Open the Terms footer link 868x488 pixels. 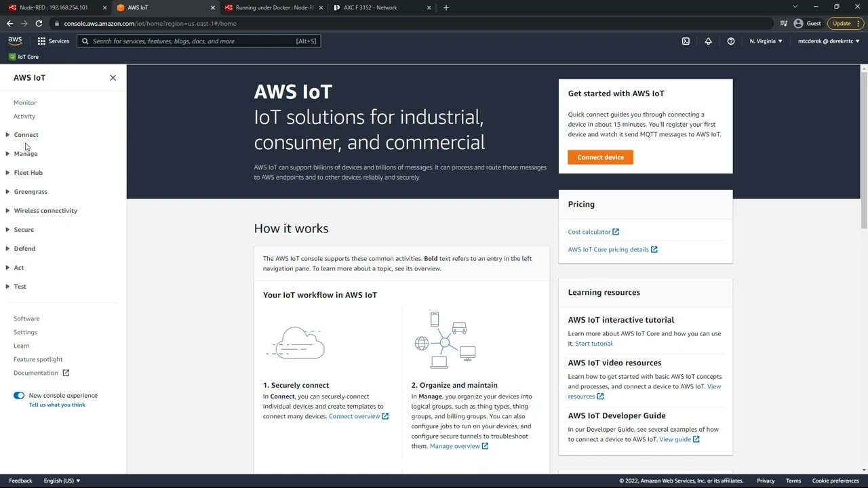(793, 481)
